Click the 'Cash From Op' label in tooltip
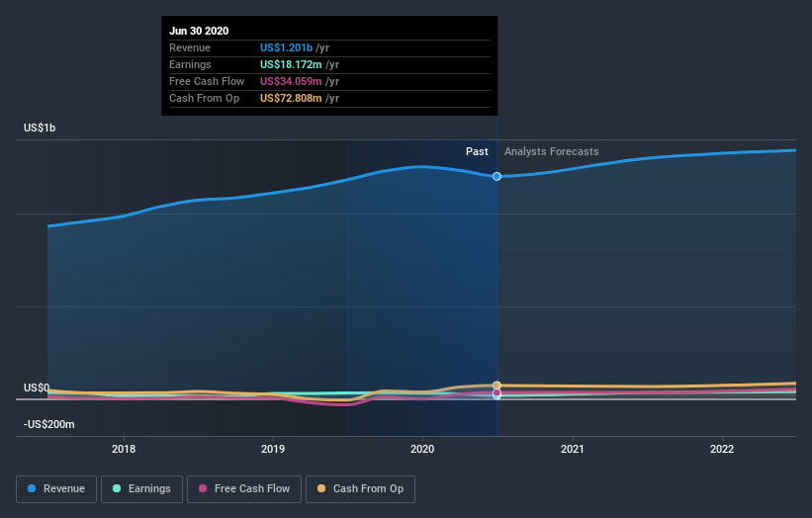 pyautogui.click(x=205, y=98)
